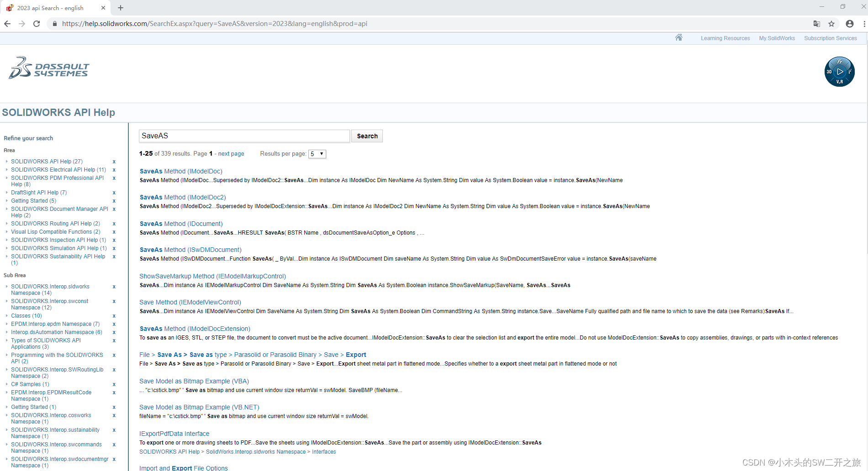Viewport: 868px width, 471px height.
Task: Click the Search button
Action: pos(367,136)
